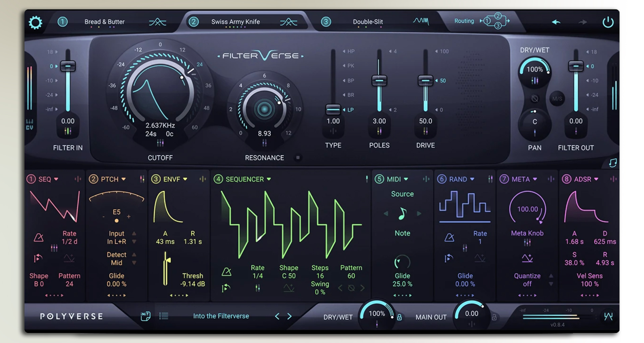Click the waveform icon at bottom right
The width and height of the screenshot is (644, 343).
tap(608, 316)
